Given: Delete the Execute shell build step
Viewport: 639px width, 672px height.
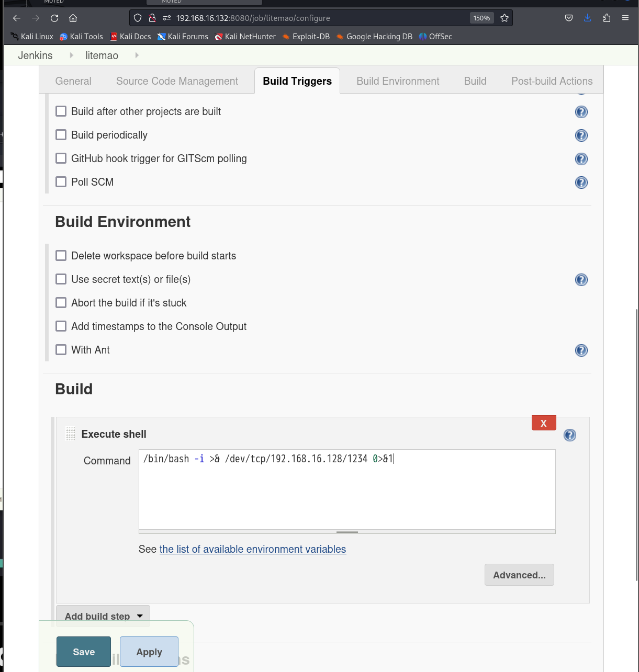Looking at the screenshot, I should 544,423.
